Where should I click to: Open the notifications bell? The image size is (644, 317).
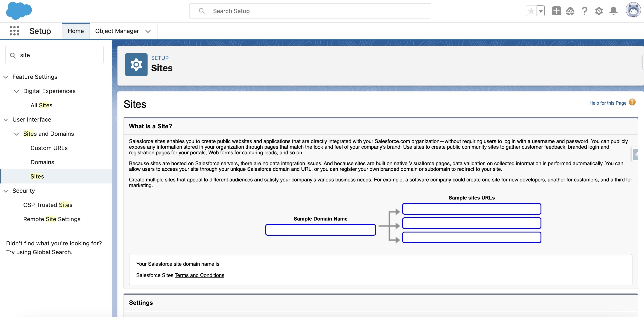pyautogui.click(x=613, y=11)
